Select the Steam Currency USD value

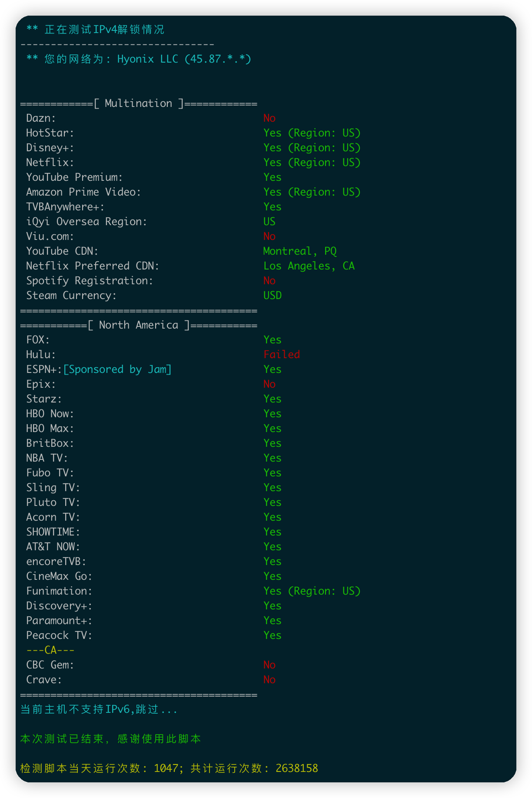(x=273, y=296)
